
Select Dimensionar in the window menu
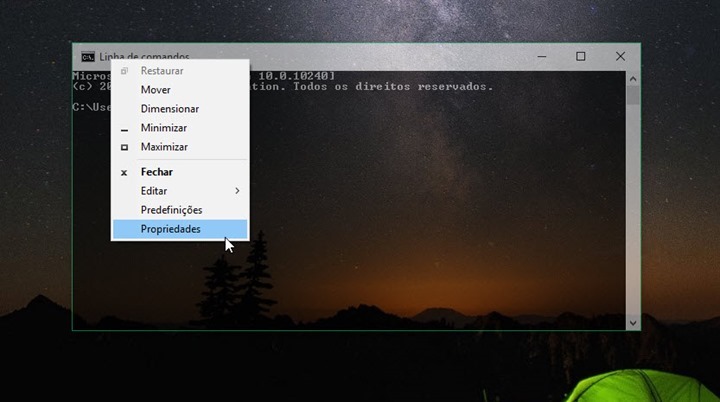coord(170,109)
